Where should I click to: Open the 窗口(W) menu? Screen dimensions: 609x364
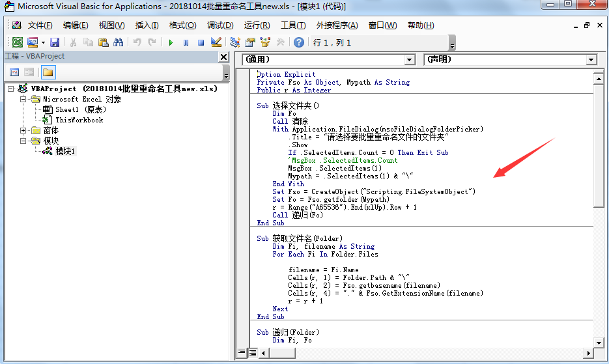click(382, 25)
